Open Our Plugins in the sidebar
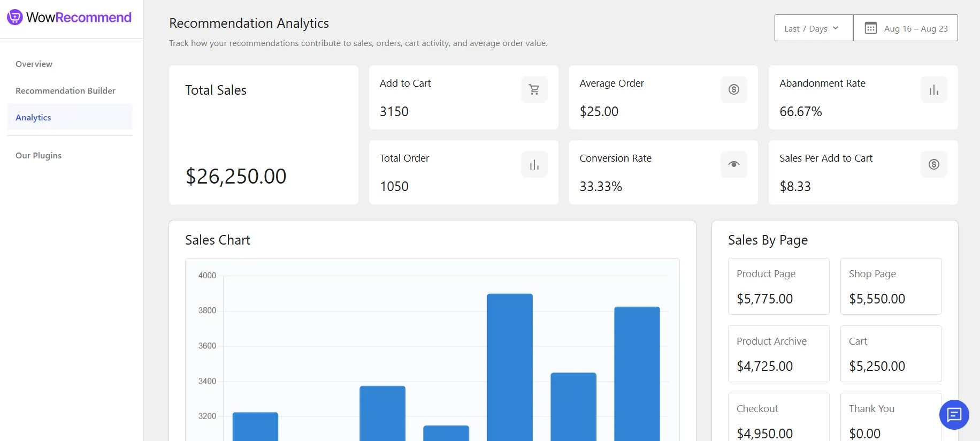 39,155
